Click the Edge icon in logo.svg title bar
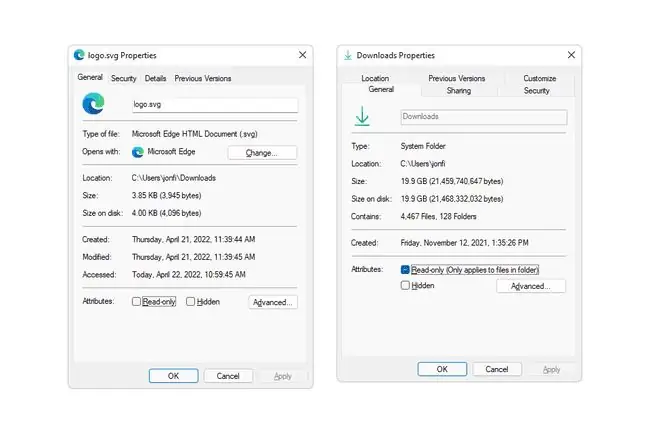The height and width of the screenshot is (433, 650). click(79, 55)
